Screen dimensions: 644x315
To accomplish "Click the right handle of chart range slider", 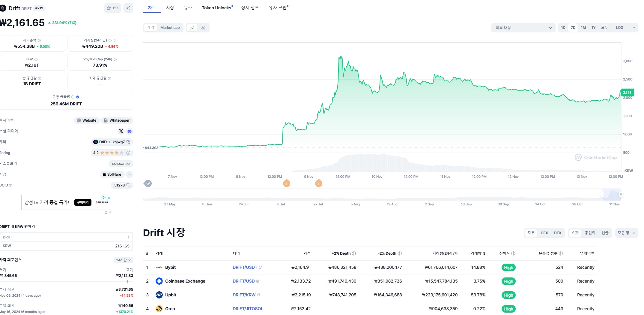I will click(x=621, y=194).
